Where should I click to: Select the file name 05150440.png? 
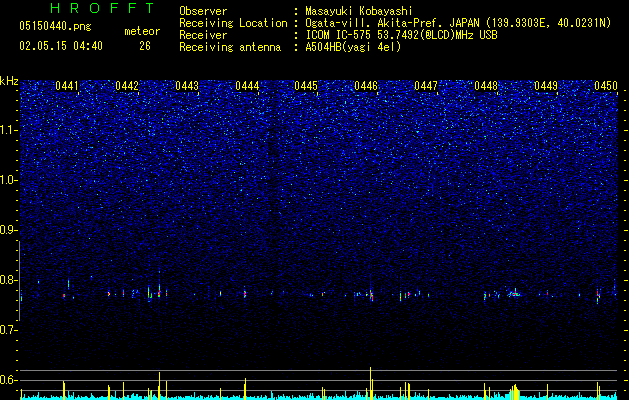[55, 26]
